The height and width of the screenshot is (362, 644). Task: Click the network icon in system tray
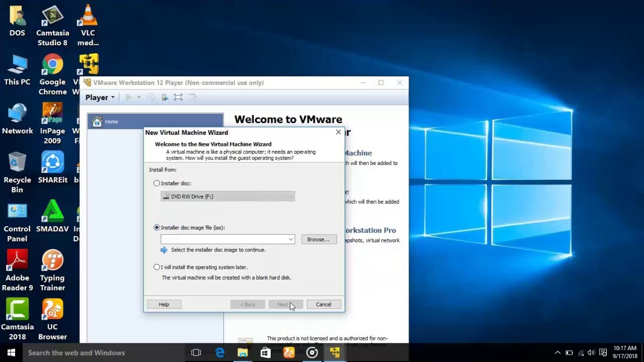[x=581, y=353]
